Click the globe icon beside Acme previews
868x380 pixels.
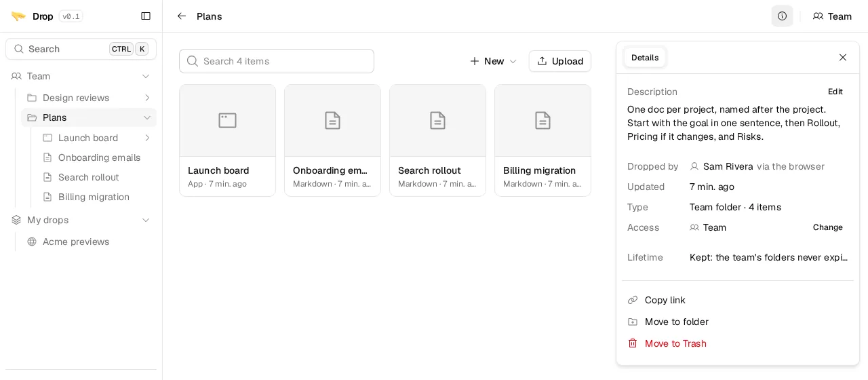32,242
